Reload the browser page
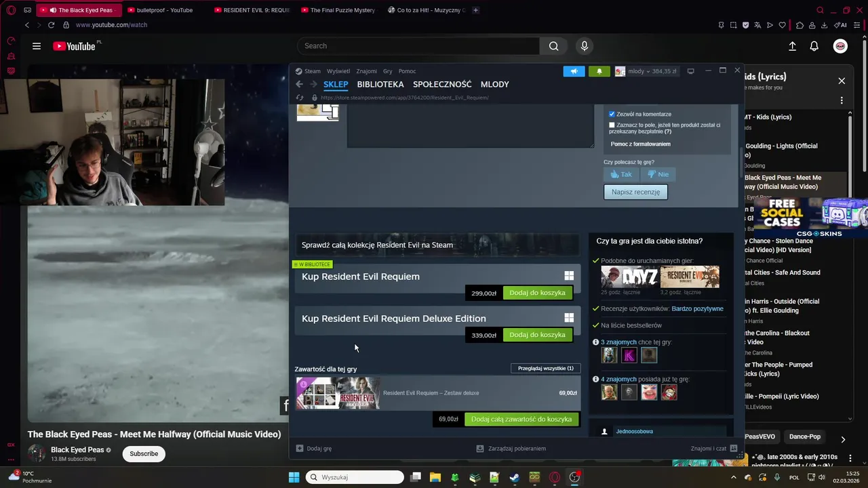The width and height of the screenshot is (868, 488). point(51,25)
